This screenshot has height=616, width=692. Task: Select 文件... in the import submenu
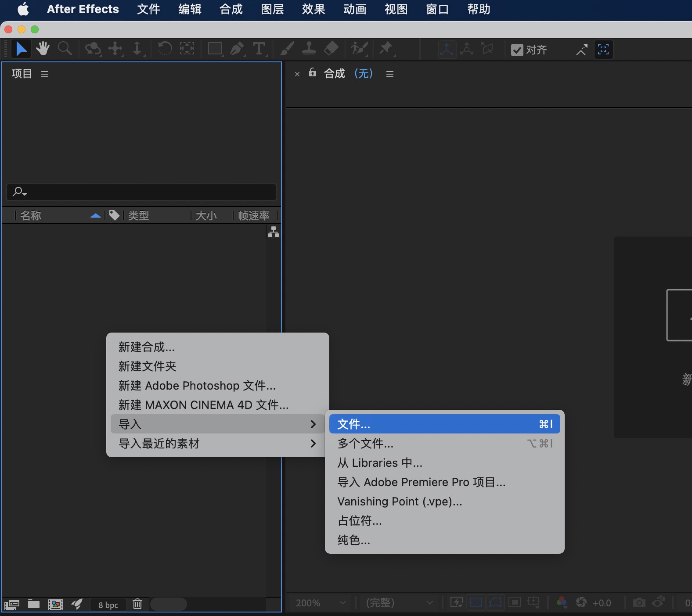coord(445,424)
